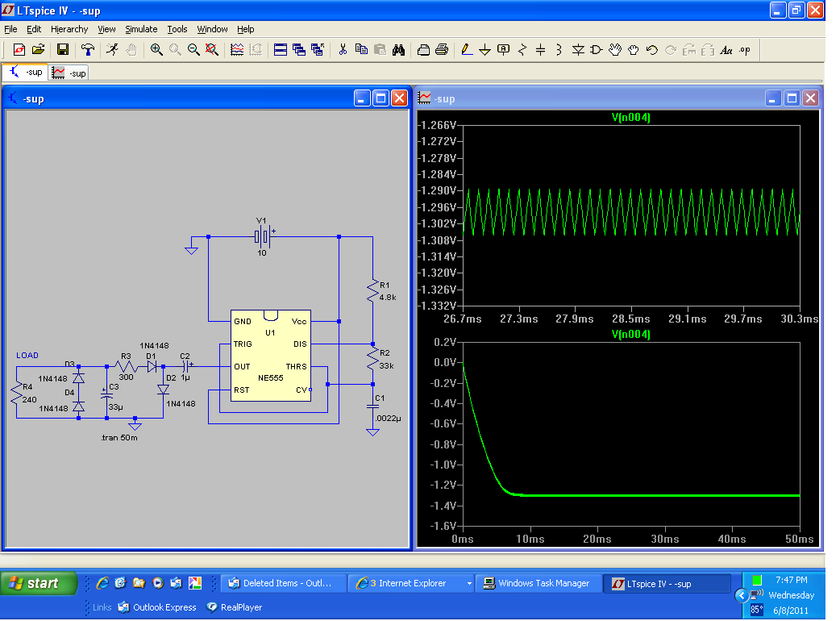Image resolution: width=840 pixels, height=621 pixels.
Task: Open the Simulate menu
Action: pyautogui.click(x=141, y=29)
